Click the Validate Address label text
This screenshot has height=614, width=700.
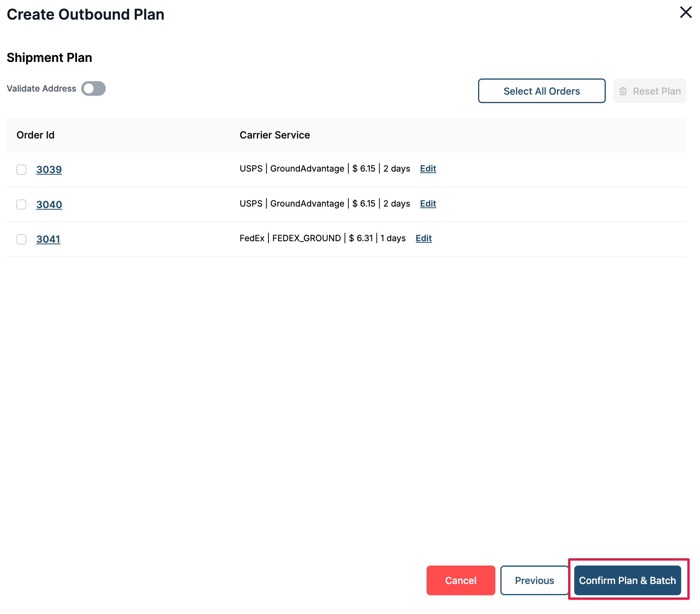(x=42, y=88)
